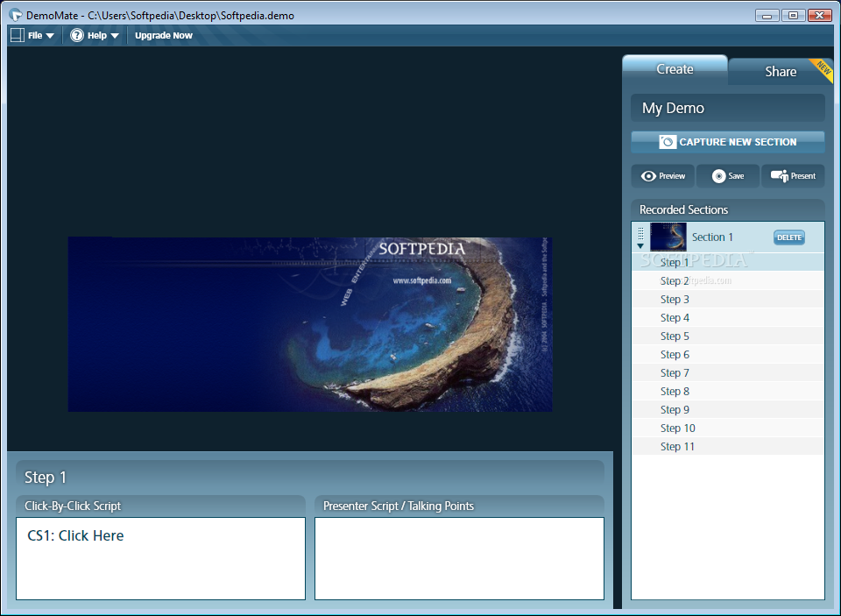841x616 pixels.
Task: Switch to the Create tab
Action: 675,69
